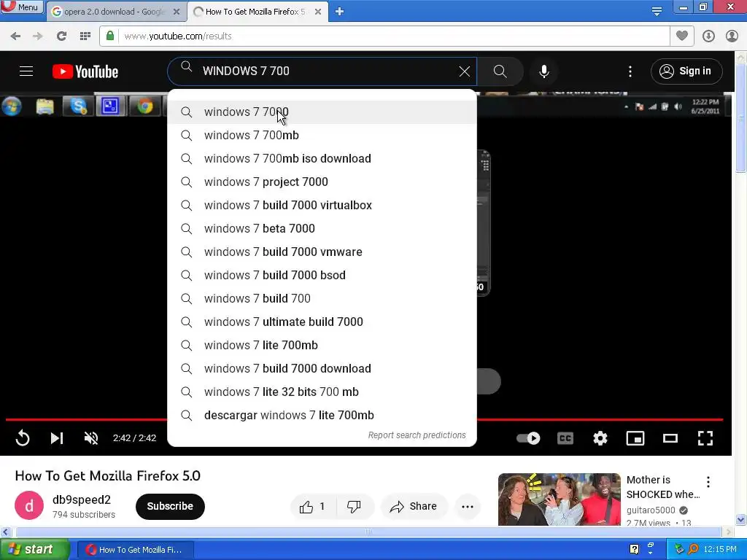This screenshot has height=560, width=747.
Task: Subscribe to db9speed2
Action: 170,506
